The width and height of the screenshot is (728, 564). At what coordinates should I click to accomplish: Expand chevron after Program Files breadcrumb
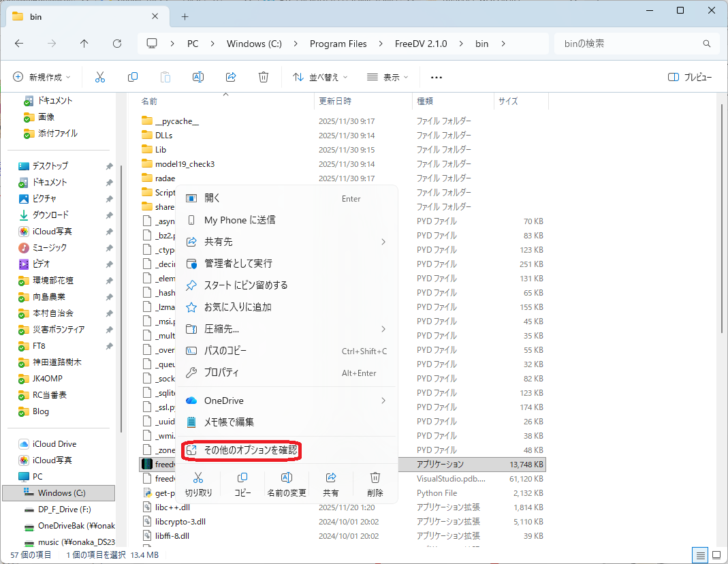pyautogui.click(x=381, y=44)
